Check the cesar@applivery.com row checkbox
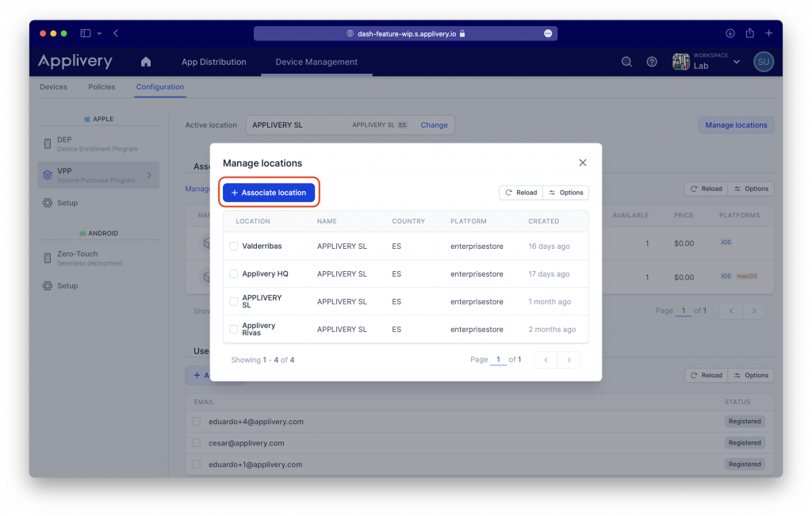This screenshot has height=516, width=812. pyautogui.click(x=197, y=443)
